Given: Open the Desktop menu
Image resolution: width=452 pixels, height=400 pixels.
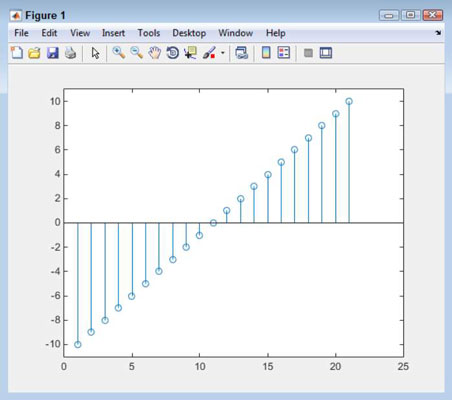Looking at the screenshot, I should point(189,33).
